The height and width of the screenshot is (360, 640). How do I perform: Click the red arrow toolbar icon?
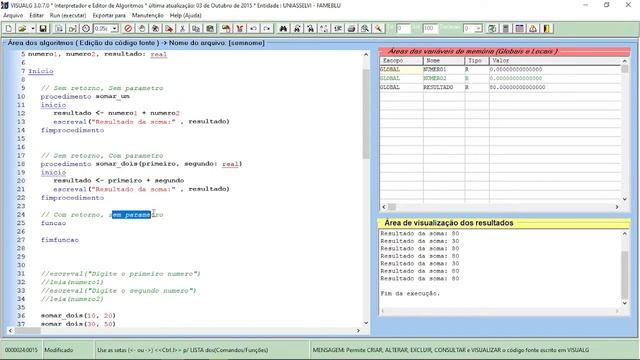169,29
